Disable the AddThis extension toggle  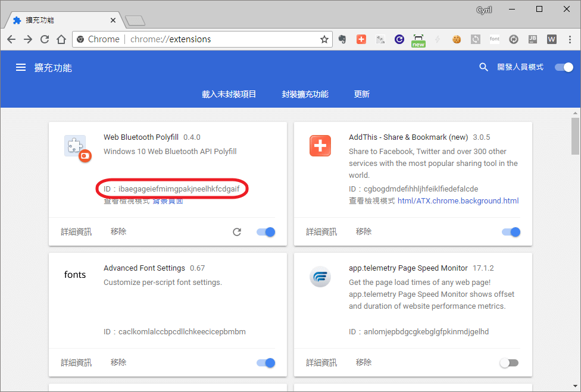click(x=511, y=232)
